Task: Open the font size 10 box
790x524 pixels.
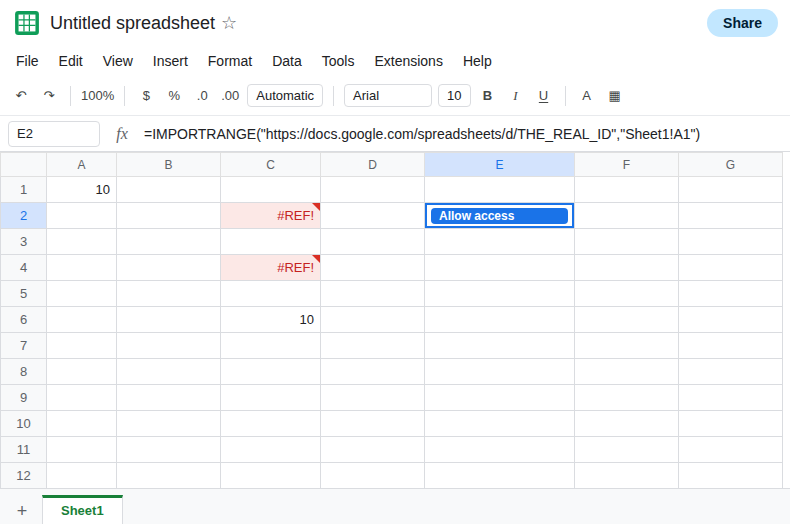Action: point(454,96)
